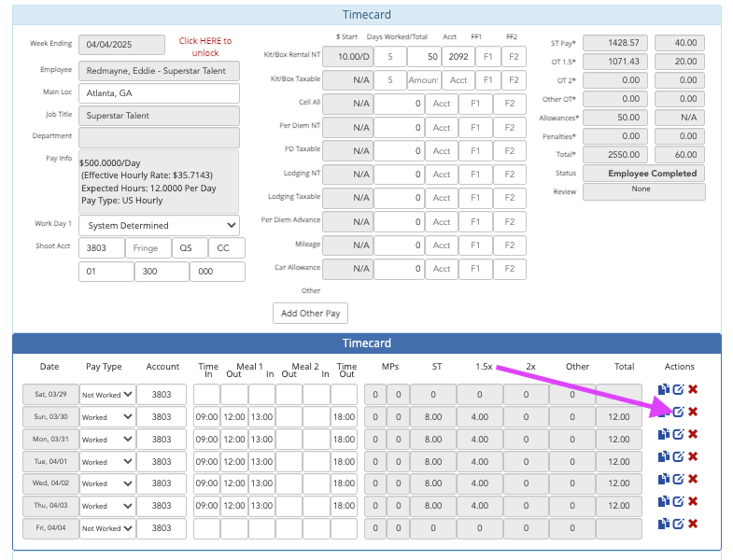Delete the Sun, 03/30 row

[693, 412]
